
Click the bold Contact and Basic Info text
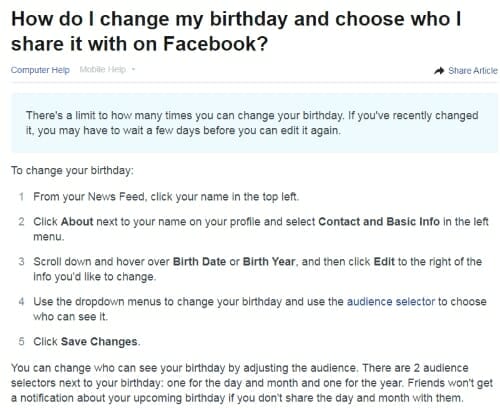click(379, 221)
